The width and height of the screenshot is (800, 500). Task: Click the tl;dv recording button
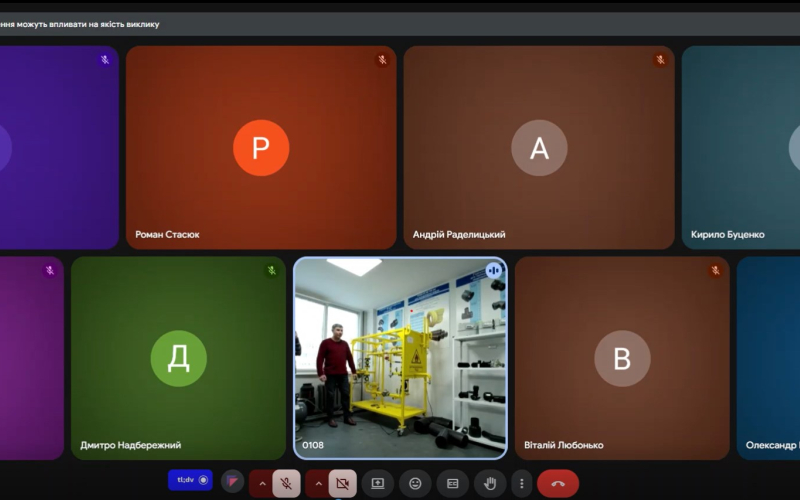point(190,480)
